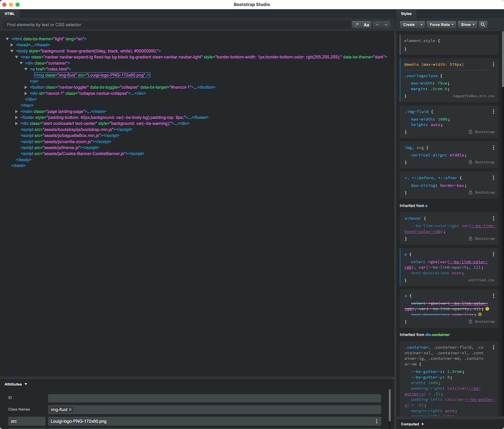Select the baguetteBox.min.js script row
504x429 pixels.
coord(70,136)
